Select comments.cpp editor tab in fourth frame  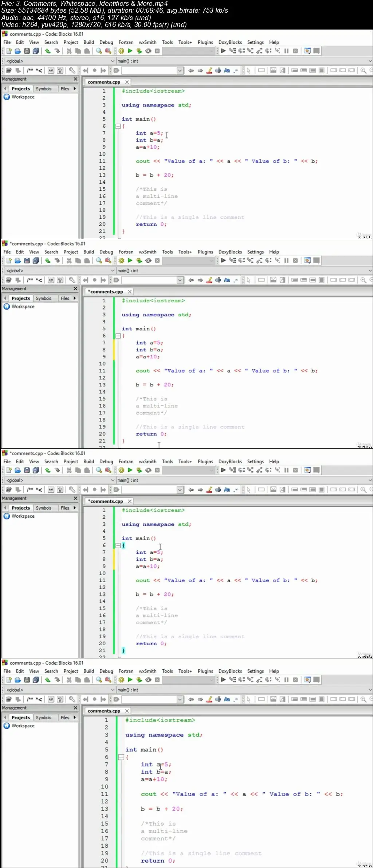click(104, 711)
